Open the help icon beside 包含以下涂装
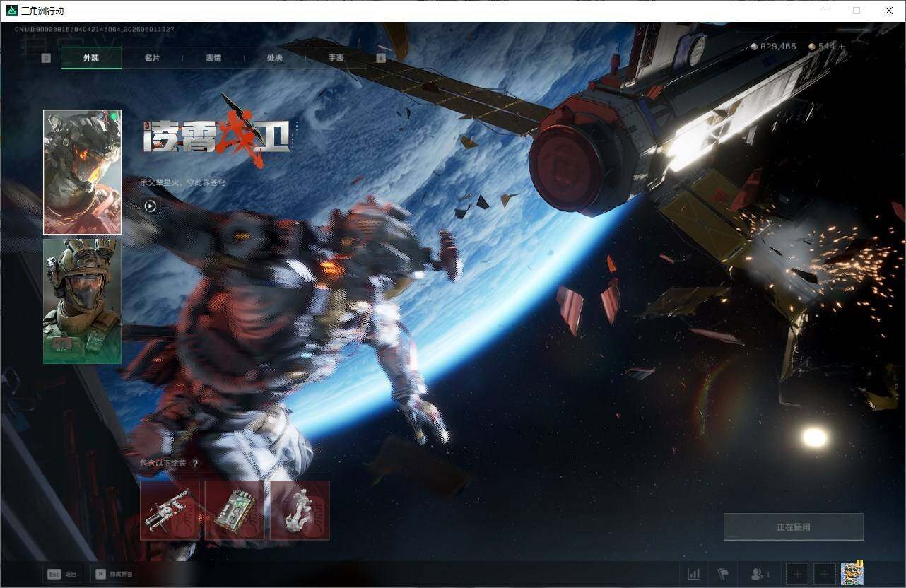This screenshot has height=588, width=906. tap(196, 464)
